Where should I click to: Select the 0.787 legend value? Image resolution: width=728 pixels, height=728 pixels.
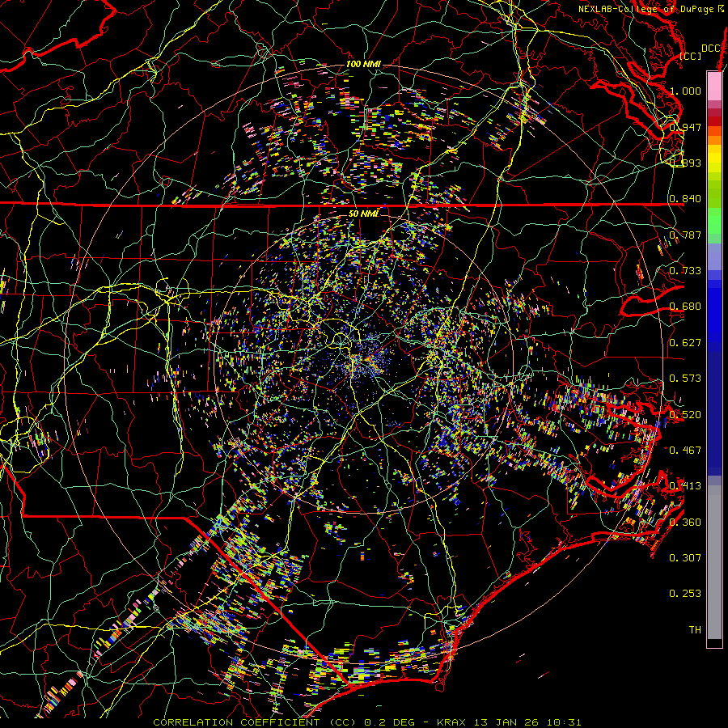(685, 235)
